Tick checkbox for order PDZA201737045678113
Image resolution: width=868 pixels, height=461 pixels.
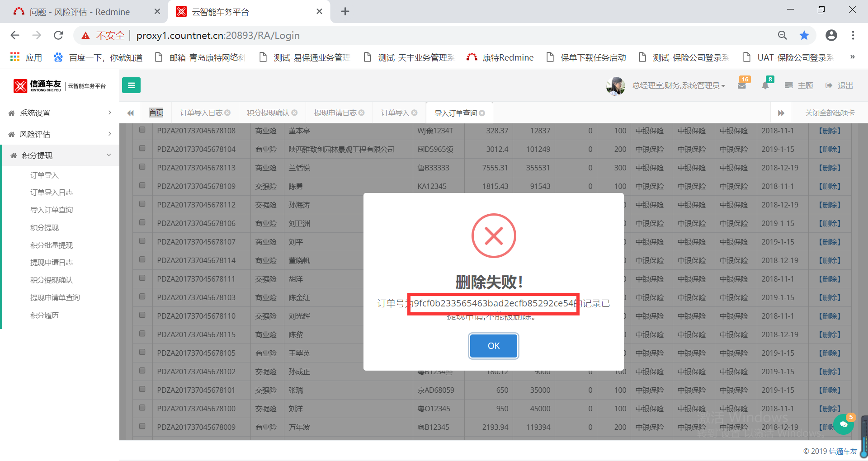pos(142,167)
